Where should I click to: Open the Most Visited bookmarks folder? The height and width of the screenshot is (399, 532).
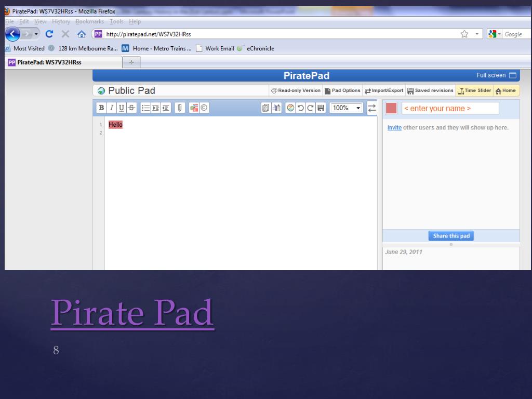(25, 48)
